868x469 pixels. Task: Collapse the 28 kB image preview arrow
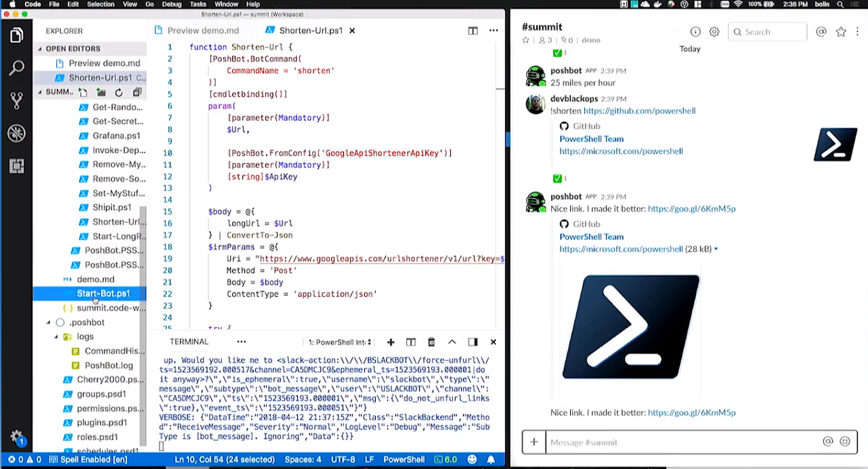(716, 249)
